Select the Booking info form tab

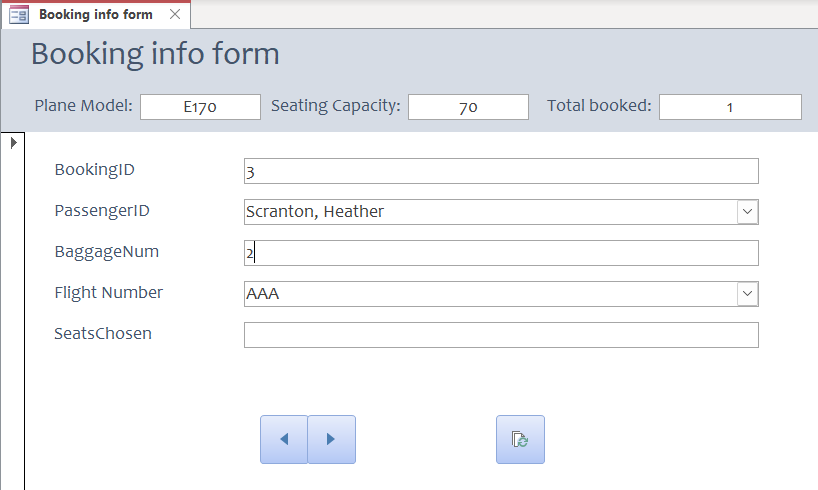pyautogui.click(x=95, y=15)
